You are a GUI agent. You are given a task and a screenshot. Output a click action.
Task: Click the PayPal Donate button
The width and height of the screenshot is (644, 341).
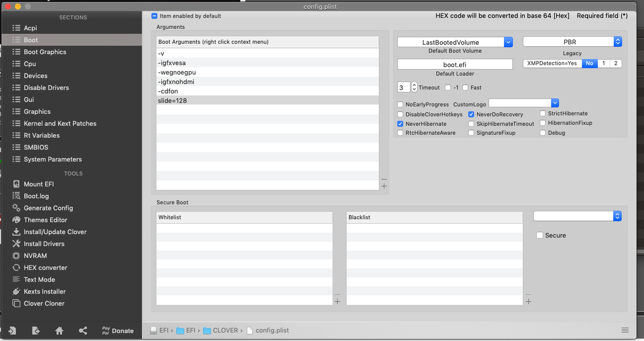tap(118, 330)
